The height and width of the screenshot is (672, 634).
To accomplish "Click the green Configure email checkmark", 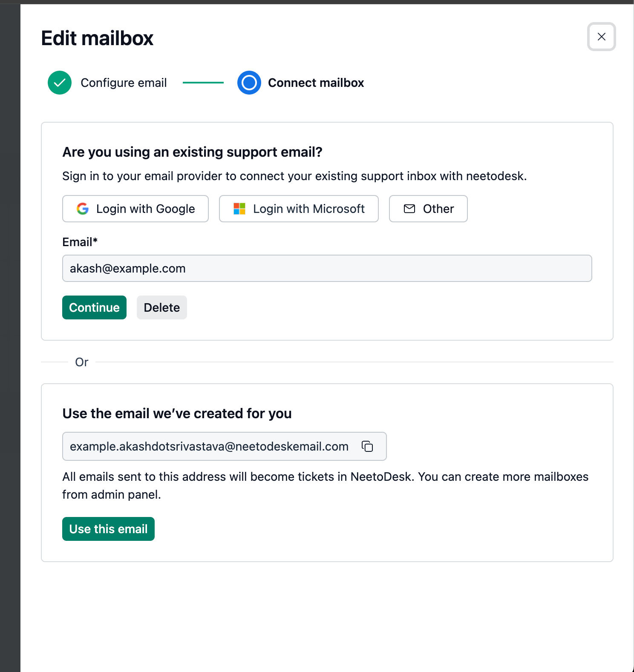I will [x=60, y=83].
